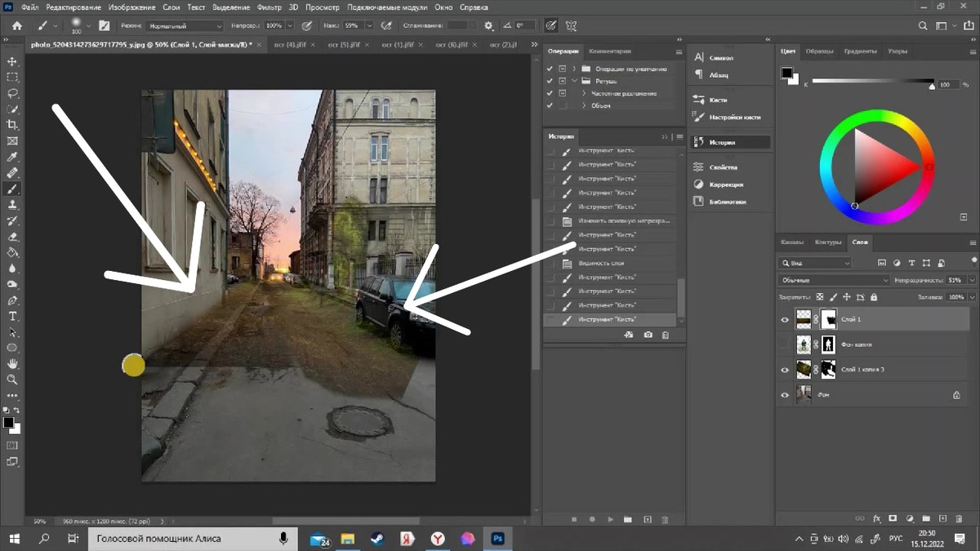
Task: Choose the Zoom tool in toolbar
Action: coord(12,380)
